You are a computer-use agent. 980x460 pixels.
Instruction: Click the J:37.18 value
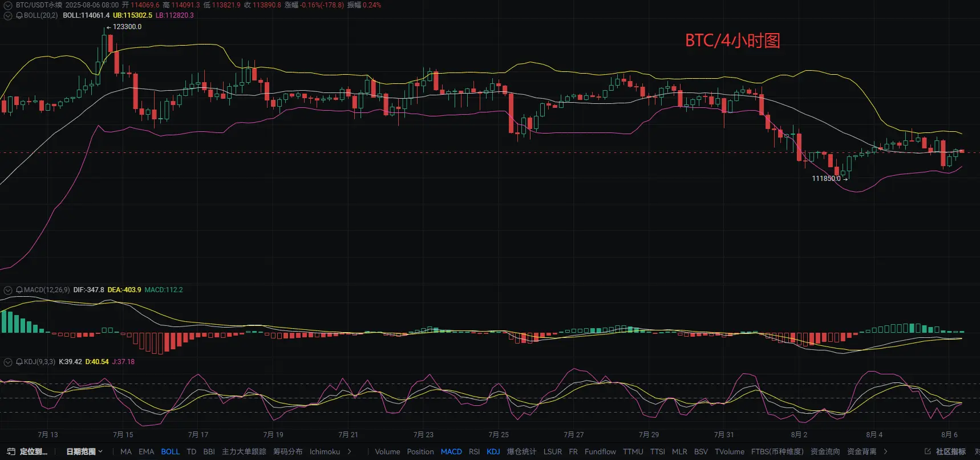[x=123, y=362]
